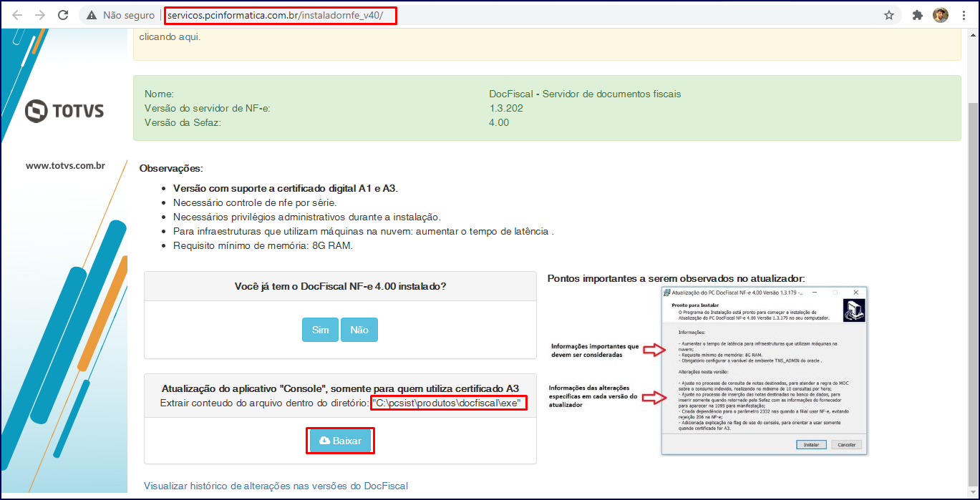Screen dimensions: 980x500
Task: Select the version text '1.3.202'
Action: tap(506, 108)
